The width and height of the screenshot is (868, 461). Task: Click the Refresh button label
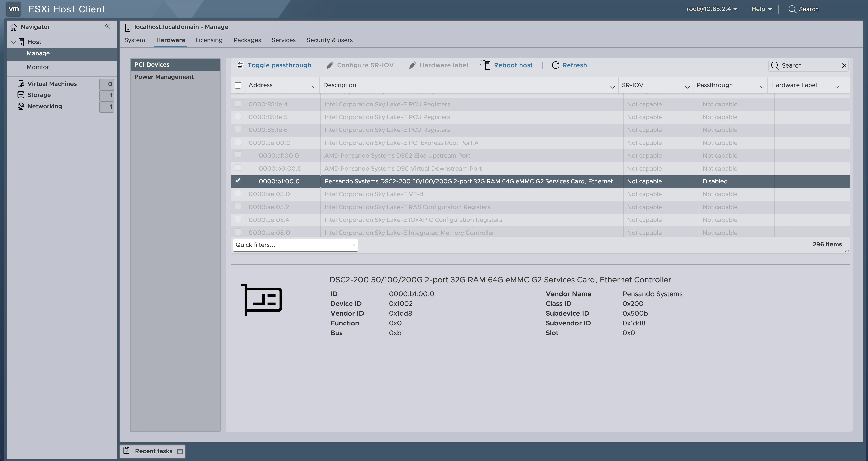pos(574,65)
